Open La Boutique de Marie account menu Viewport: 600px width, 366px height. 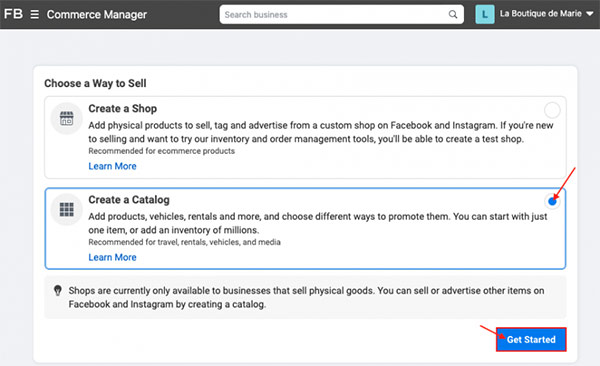[x=540, y=14]
